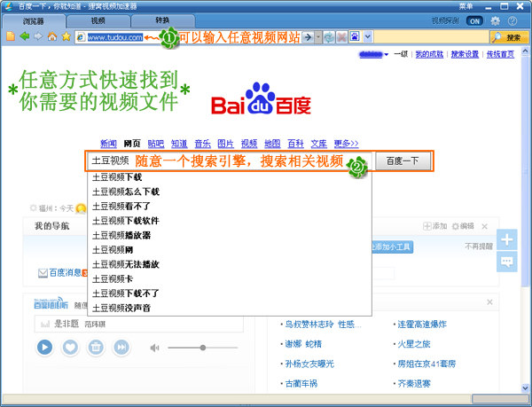Open 搜索设置 link
Image resolution: width=532 pixels, height=407 pixels.
465,54
